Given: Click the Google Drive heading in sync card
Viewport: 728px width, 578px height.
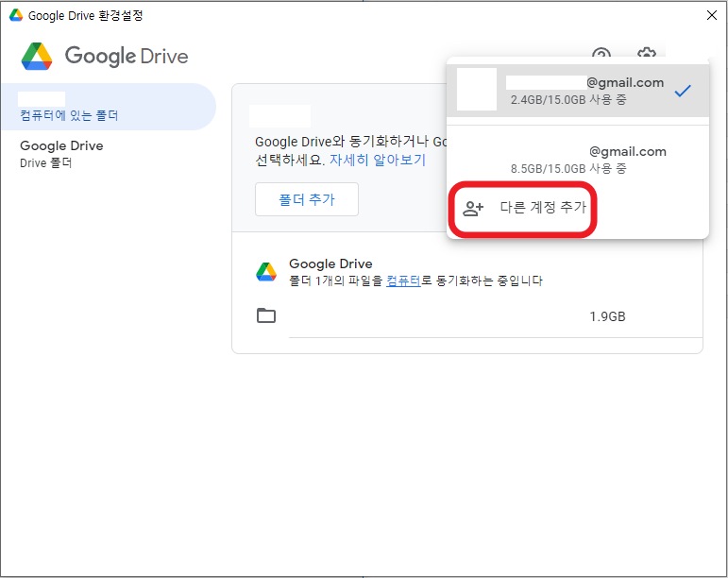Looking at the screenshot, I should click(x=330, y=263).
